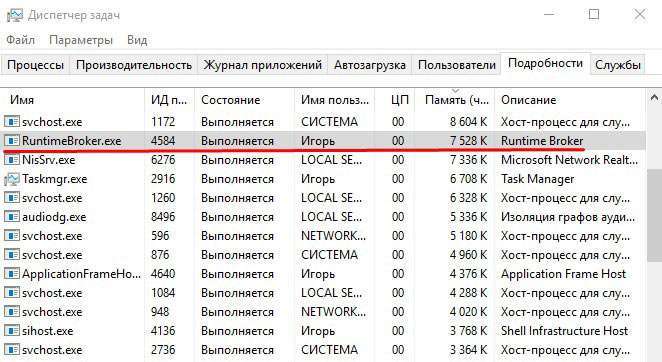Minimize the Диспетчер задач window
662x362 pixels.
coord(549,14)
